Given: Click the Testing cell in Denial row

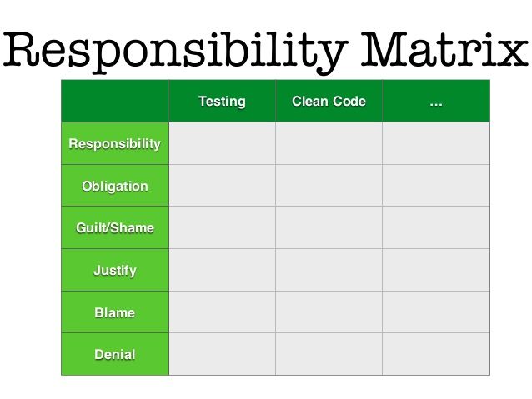Looking at the screenshot, I should click(223, 354).
